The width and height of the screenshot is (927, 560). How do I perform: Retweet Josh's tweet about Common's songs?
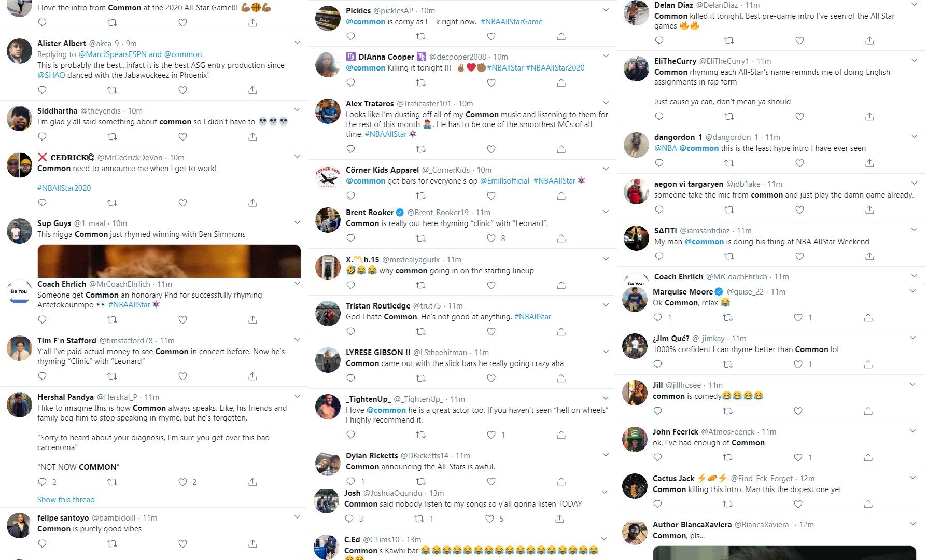click(419, 519)
